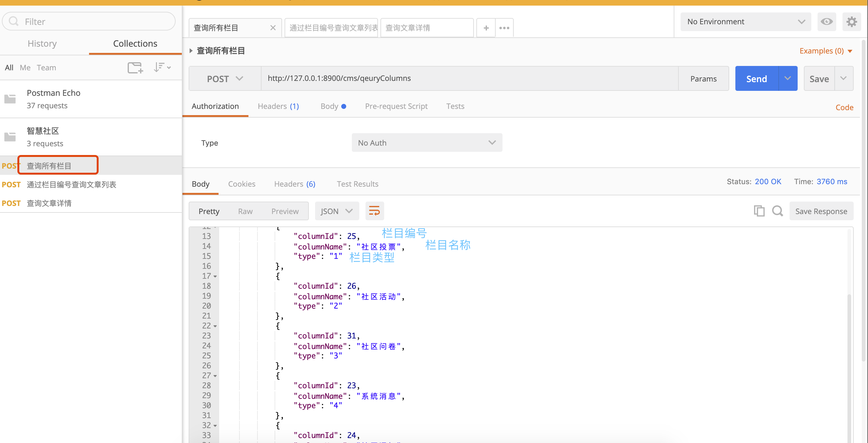Click the new collection folder icon
Viewport: 868px width, 443px height.
pyautogui.click(x=135, y=68)
